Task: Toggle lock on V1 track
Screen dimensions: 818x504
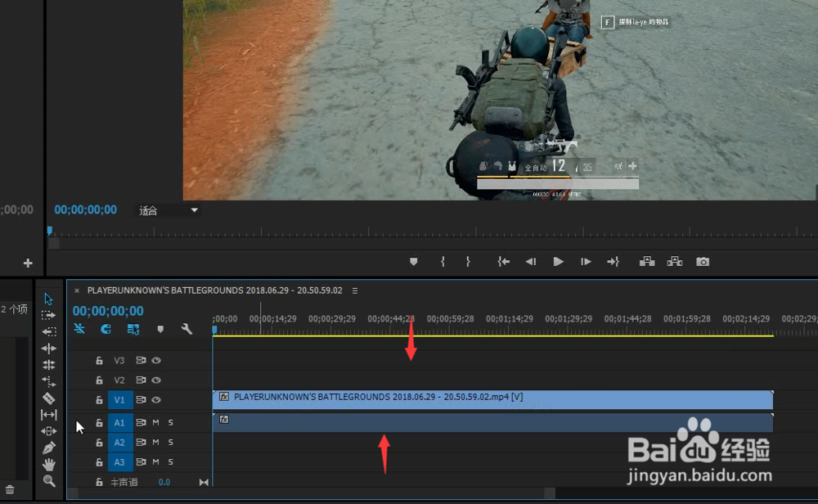Action: click(99, 400)
